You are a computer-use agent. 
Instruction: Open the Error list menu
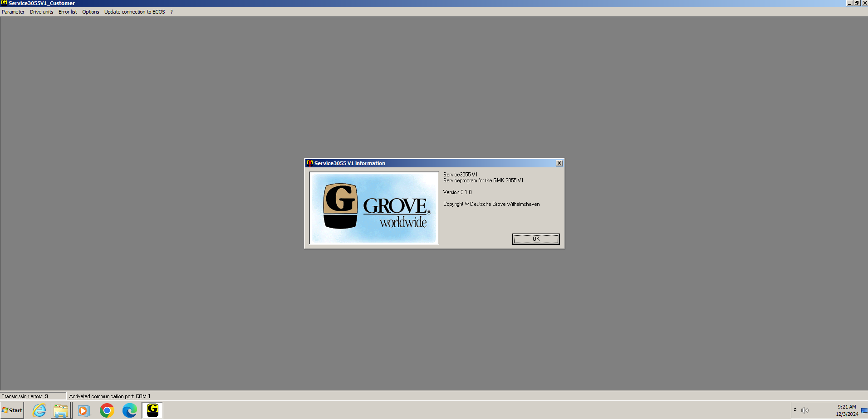(x=68, y=12)
